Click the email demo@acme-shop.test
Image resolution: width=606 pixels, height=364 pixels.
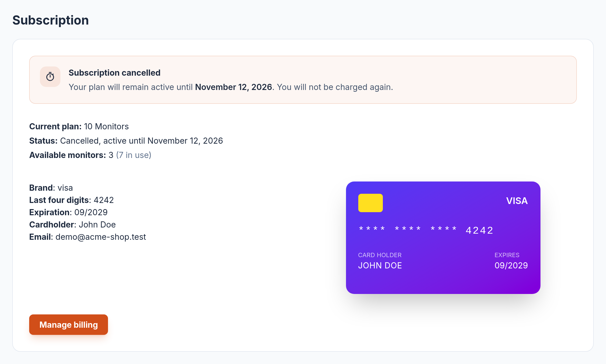tap(101, 237)
